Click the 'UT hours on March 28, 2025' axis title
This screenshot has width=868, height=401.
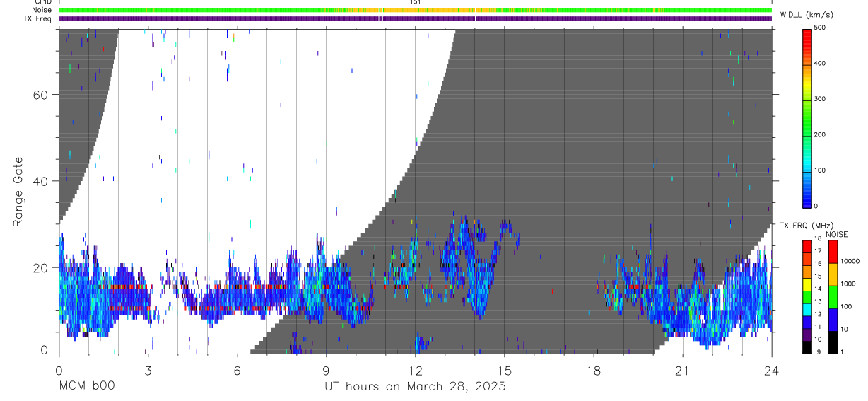416,387
